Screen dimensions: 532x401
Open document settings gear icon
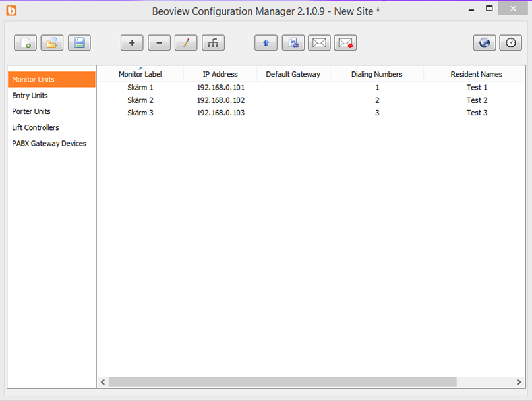click(x=293, y=43)
